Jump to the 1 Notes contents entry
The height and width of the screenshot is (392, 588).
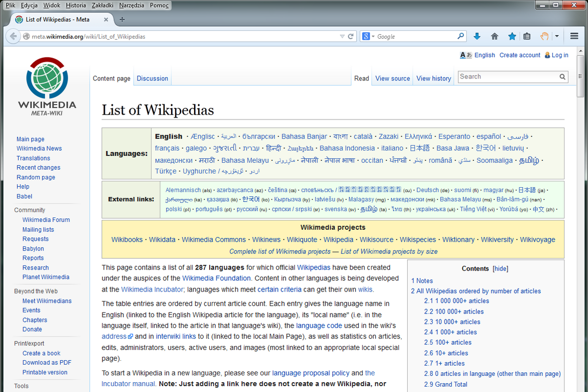click(x=422, y=281)
